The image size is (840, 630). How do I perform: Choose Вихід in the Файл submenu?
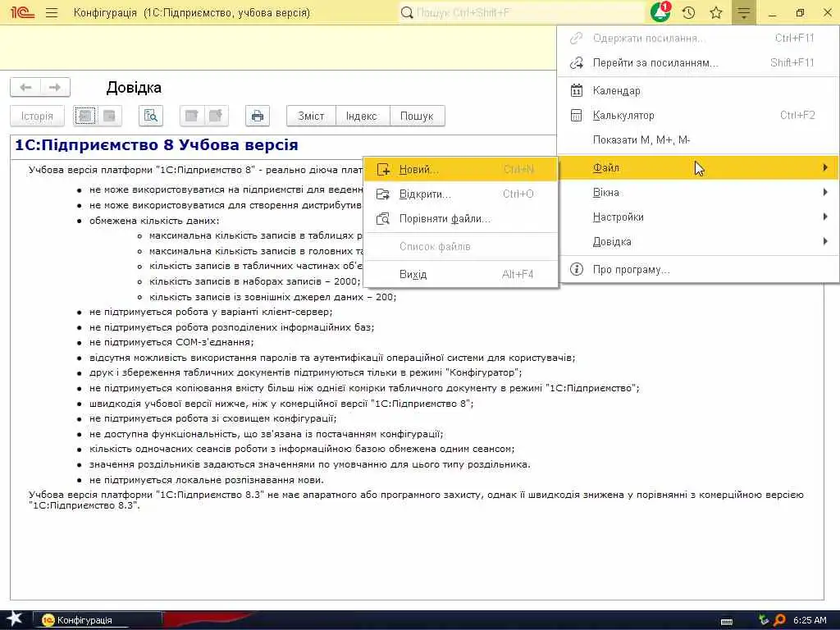pyautogui.click(x=461, y=274)
